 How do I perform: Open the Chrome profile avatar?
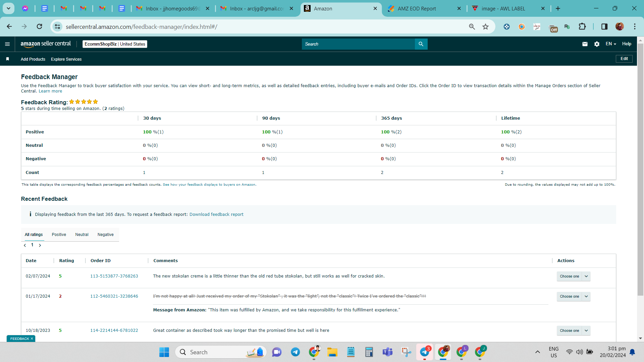click(620, 26)
